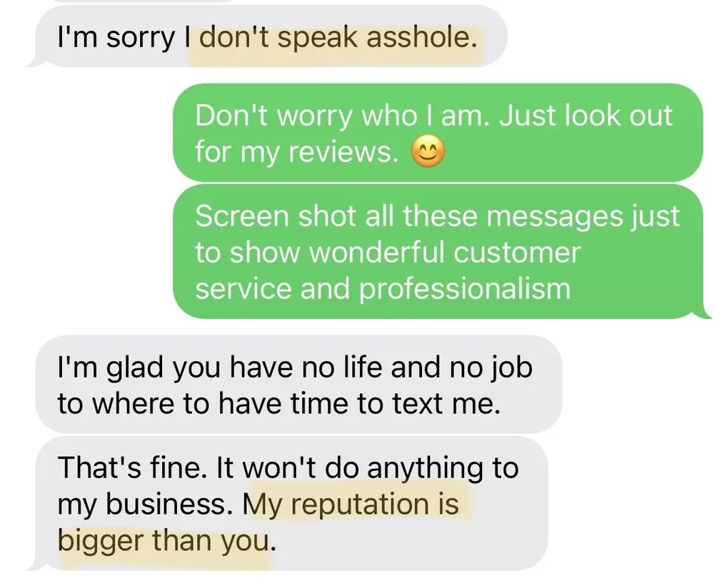Image resolution: width=714 pixels, height=588 pixels.
Task: Tap the smiling blush emoji after reviews
Action: [x=428, y=151]
